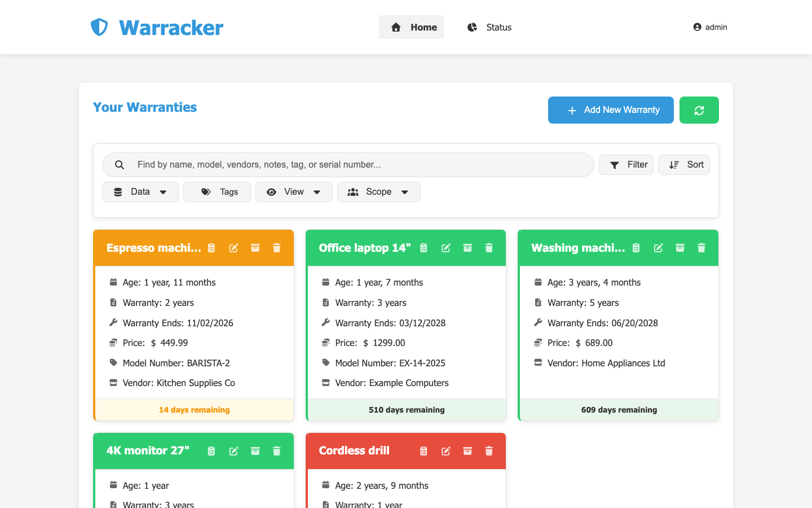The image size is (812, 508).
Task: Open notes icon on Cordless drill card
Action: click(424, 451)
